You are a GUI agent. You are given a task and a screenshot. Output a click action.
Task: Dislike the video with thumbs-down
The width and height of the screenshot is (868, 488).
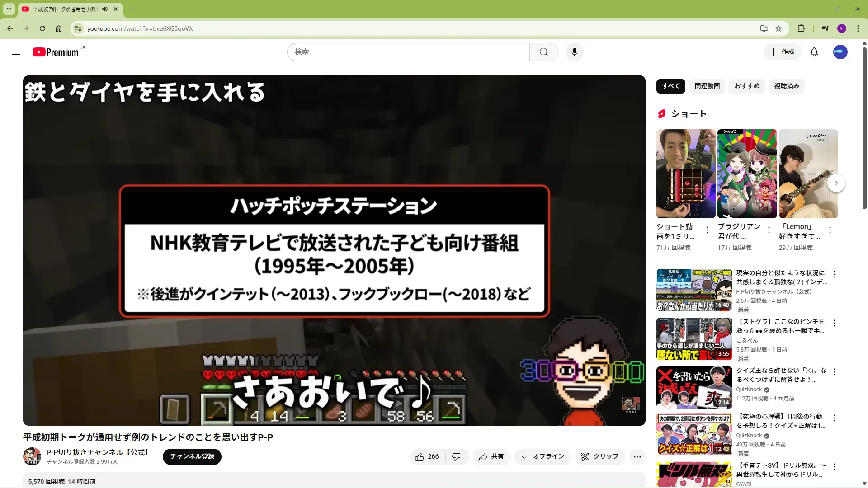point(456,457)
